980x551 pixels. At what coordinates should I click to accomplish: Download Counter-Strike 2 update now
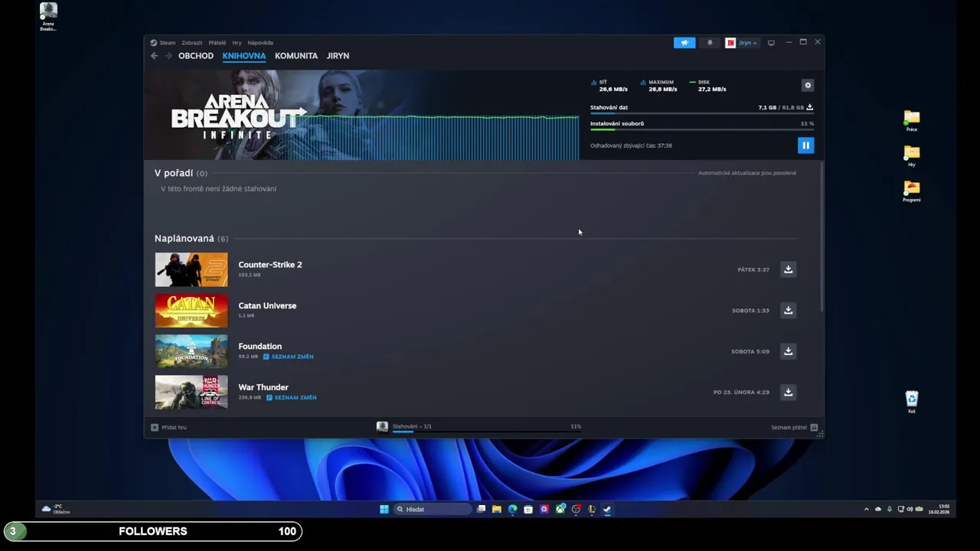pyautogui.click(x=788, y=269)
